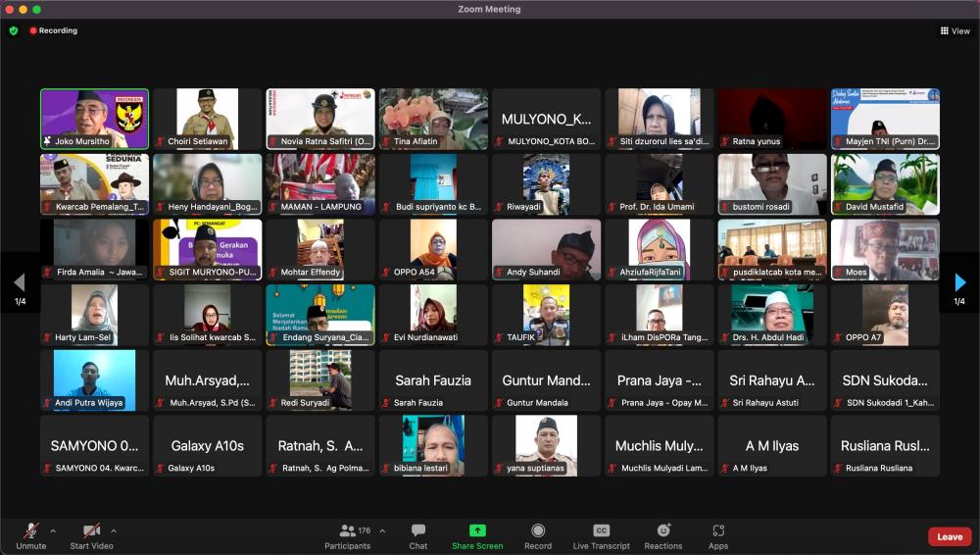This screenshot has width=980, height=555.
Task: Open the Participants panel icon
Action: click(x=347, y=530)
